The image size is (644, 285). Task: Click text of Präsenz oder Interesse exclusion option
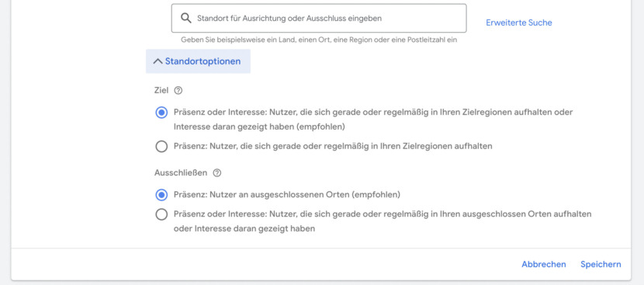[383, 221]
